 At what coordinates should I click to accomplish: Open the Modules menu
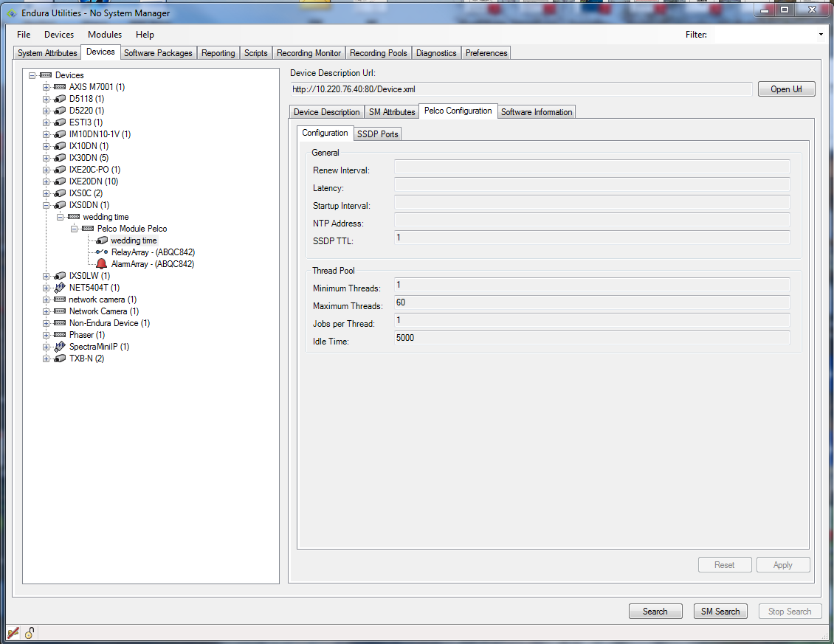click(105, 35)
